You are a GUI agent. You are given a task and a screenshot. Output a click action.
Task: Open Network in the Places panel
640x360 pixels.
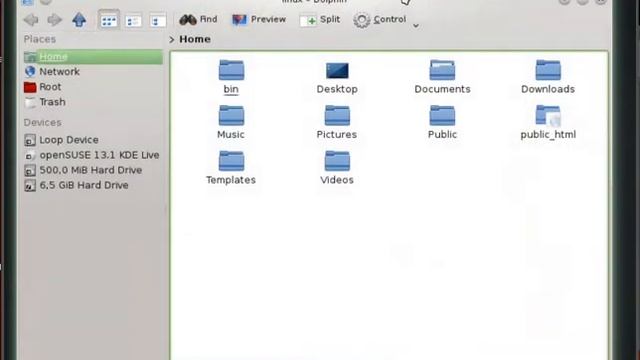pos(93,72)
